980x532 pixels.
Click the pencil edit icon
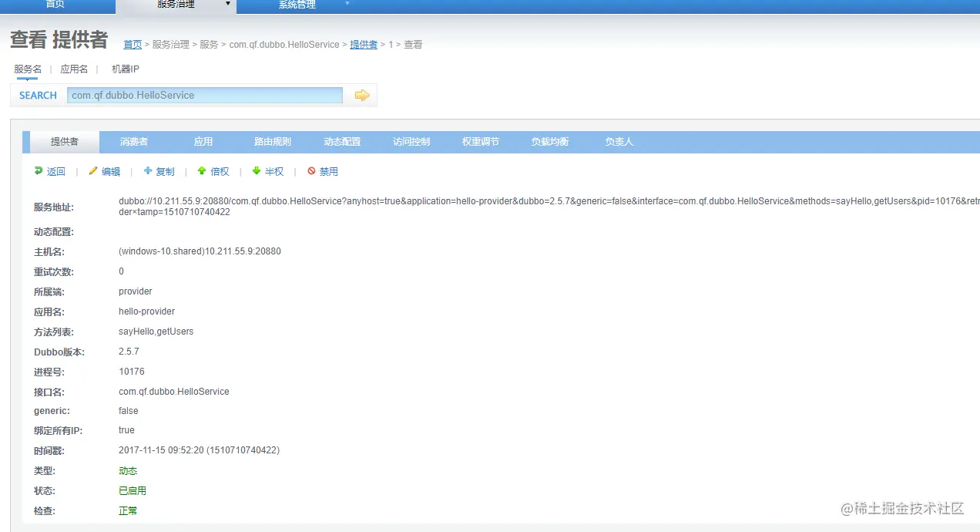coord(93,171)
